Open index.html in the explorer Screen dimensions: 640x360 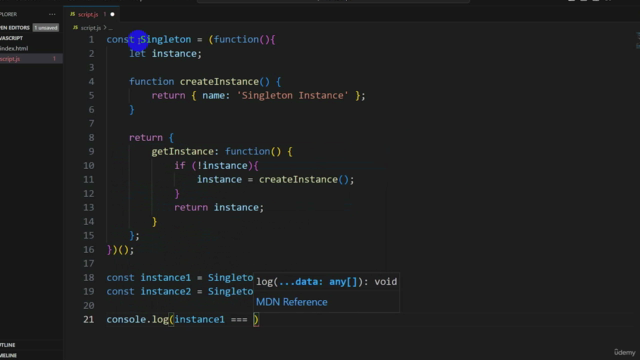coord(14,48)
